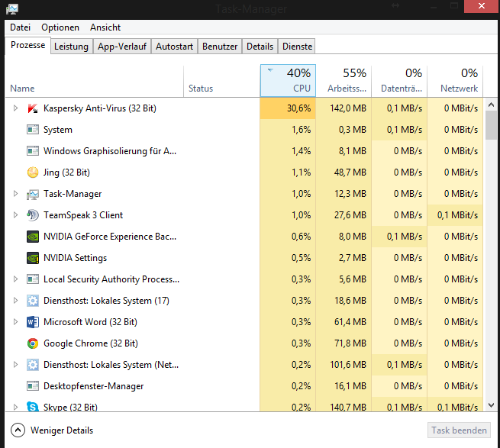Expand Diensthost: Lokales System (Net... group
Image resolution: width=500 pixels, height=448 pixels.
click(x=15, y=365)
